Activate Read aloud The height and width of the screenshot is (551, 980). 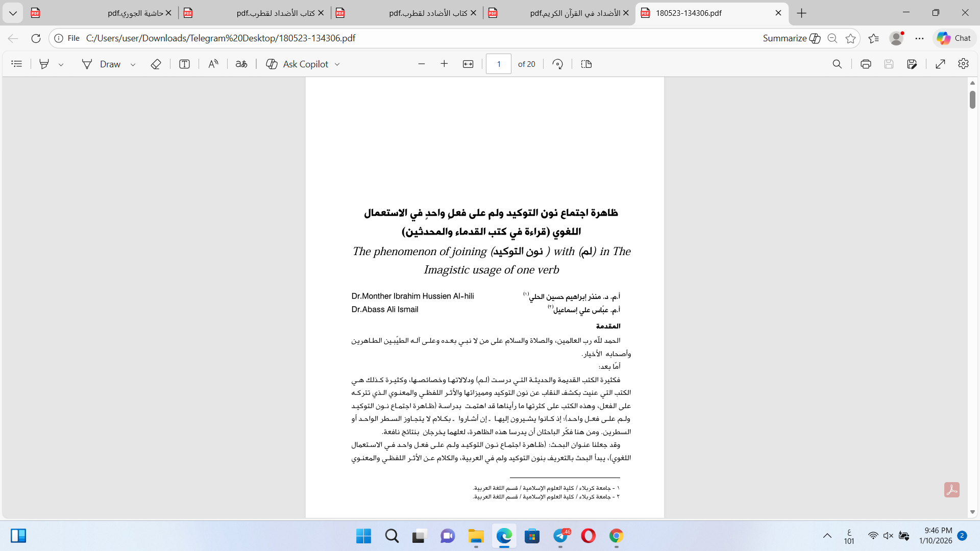pos(213,64)
